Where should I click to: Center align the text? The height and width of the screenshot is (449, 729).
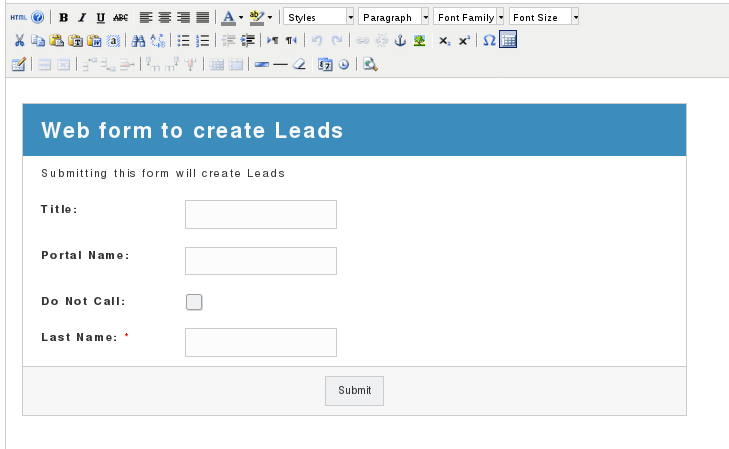[165, 18]
